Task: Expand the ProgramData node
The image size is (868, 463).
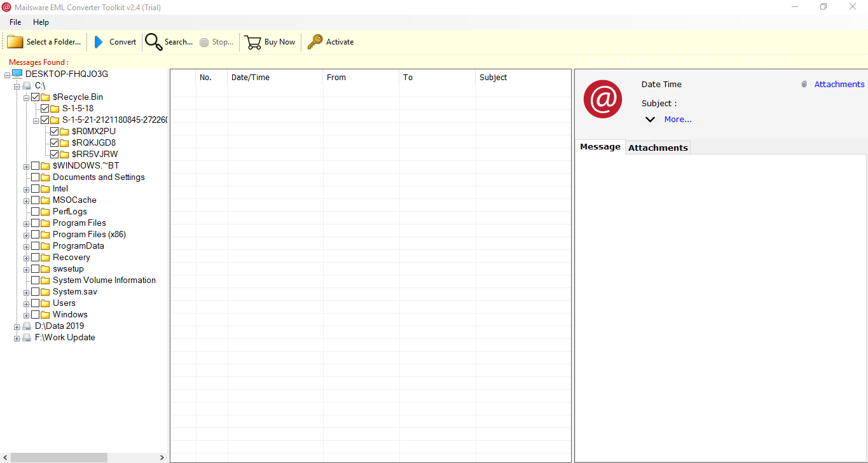Action: click(x=26, y=246)
